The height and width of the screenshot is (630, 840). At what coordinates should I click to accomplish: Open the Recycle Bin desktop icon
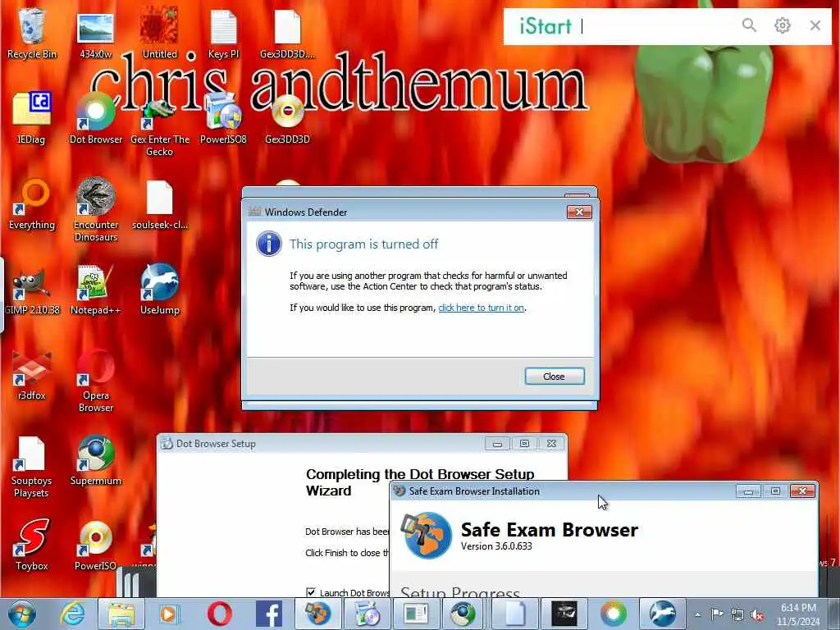(x=32, y=33)
